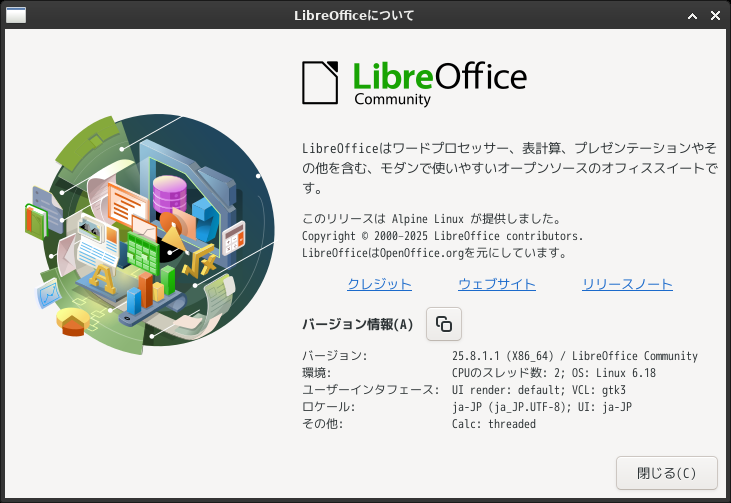Click the green spreadsheet grid in the artwork
The width and height of the screenshot is (731, 503).
[143, 254]
